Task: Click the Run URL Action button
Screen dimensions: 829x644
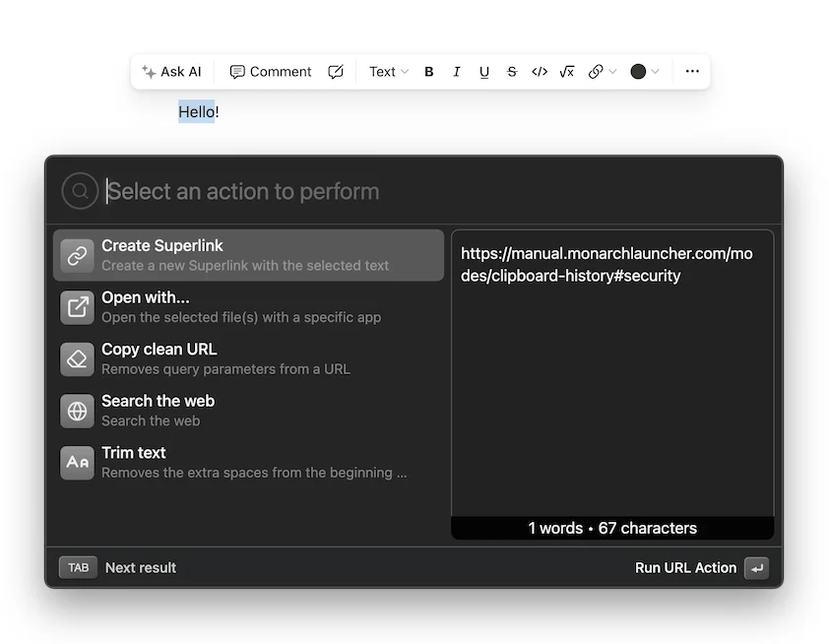Action: tap(686, 567)
